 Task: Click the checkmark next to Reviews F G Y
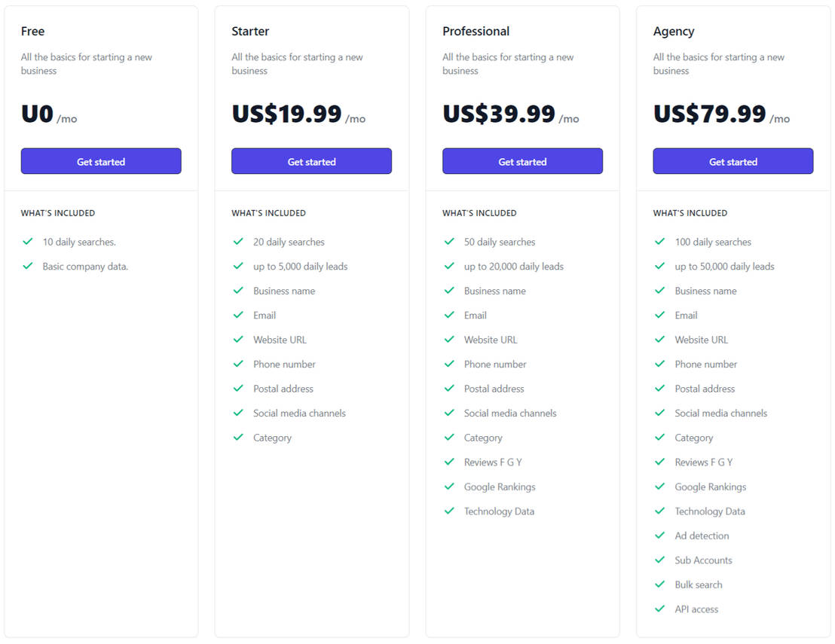(x=449, y=462)
